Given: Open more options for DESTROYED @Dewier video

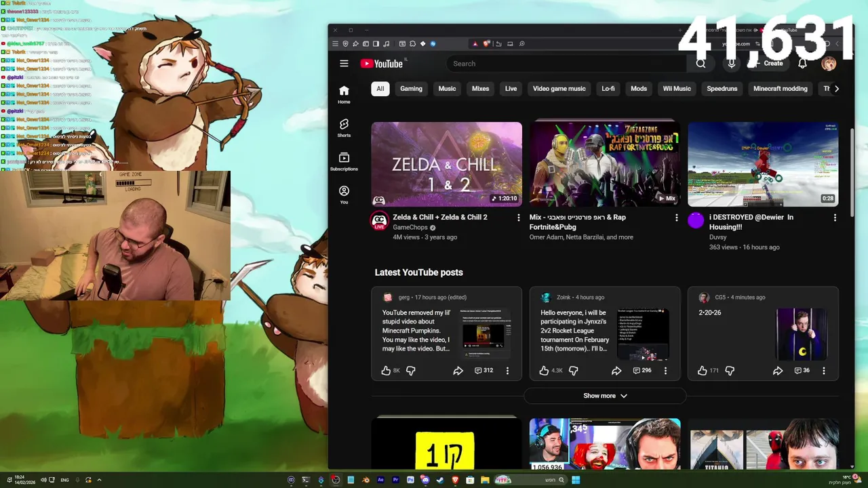Looking at the screenshot, I should pos(835,218).
